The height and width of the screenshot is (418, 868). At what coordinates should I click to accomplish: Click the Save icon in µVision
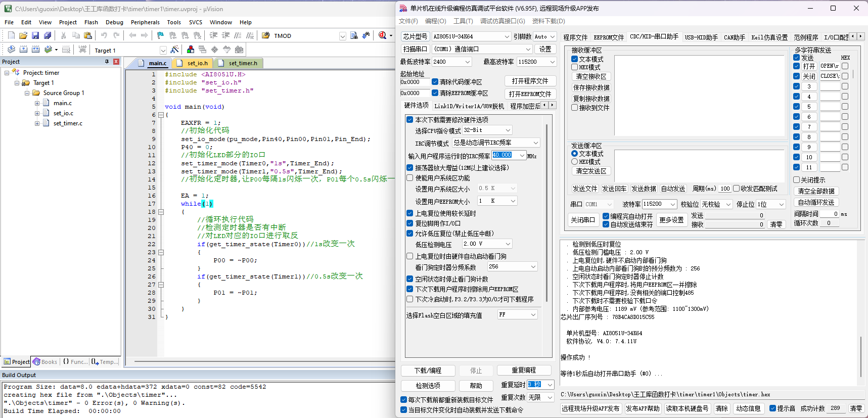click(x=35, y=35)
